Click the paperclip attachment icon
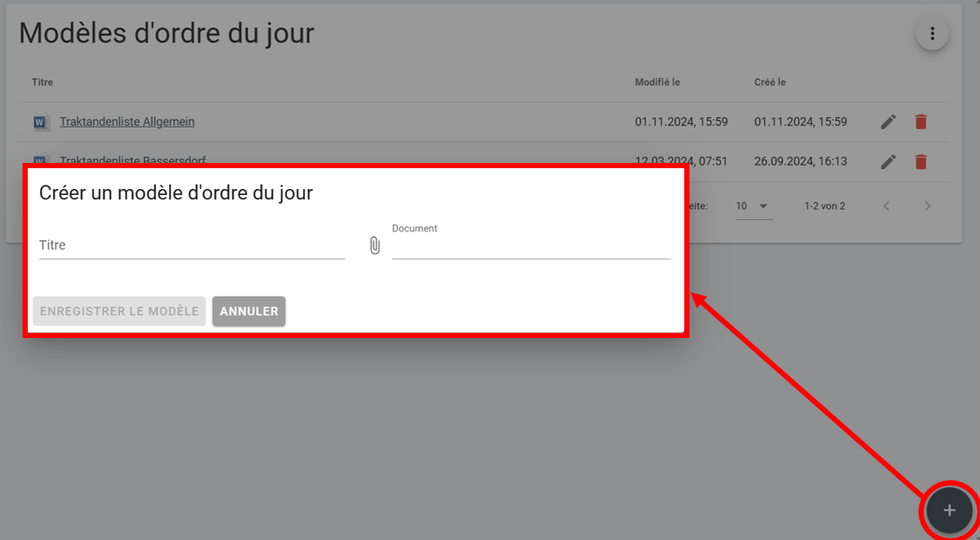 click(375, 245)
